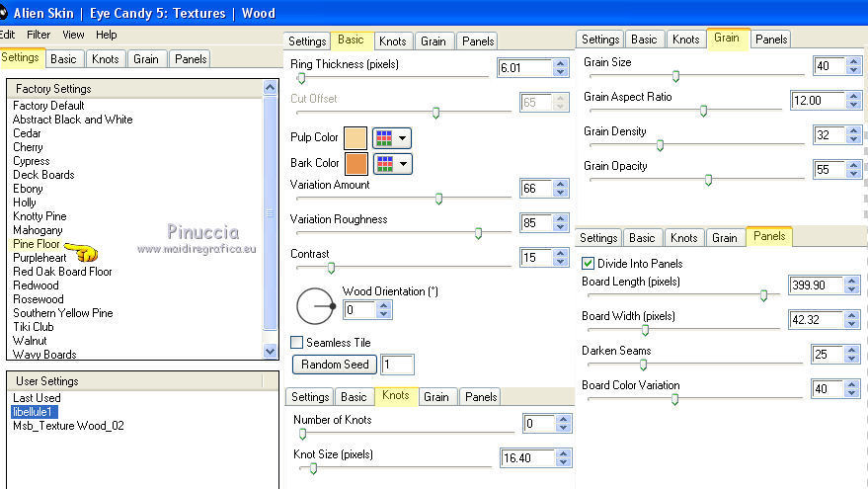Click the Ring Thickness input field
Viewport: 868px width, 489px height.
[524, 67]
